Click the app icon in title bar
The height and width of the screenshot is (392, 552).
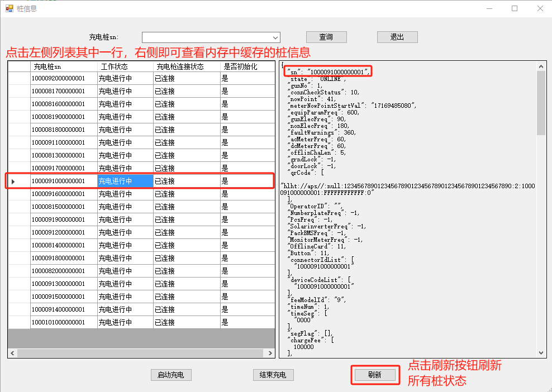pyautogui.click(x=9, y=8)
